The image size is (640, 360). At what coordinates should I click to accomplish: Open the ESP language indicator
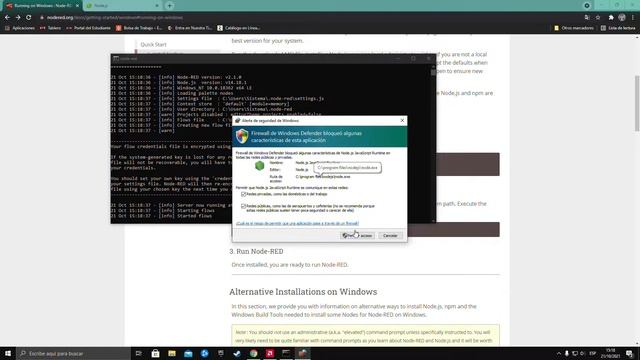click(x=593, y=353)
